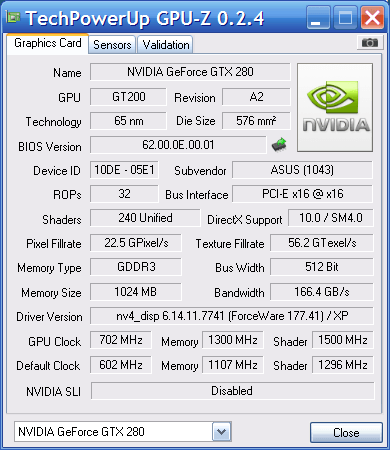
Task: Click the GPU-Z title bar app icon
Action: click(x=13, y=17)
